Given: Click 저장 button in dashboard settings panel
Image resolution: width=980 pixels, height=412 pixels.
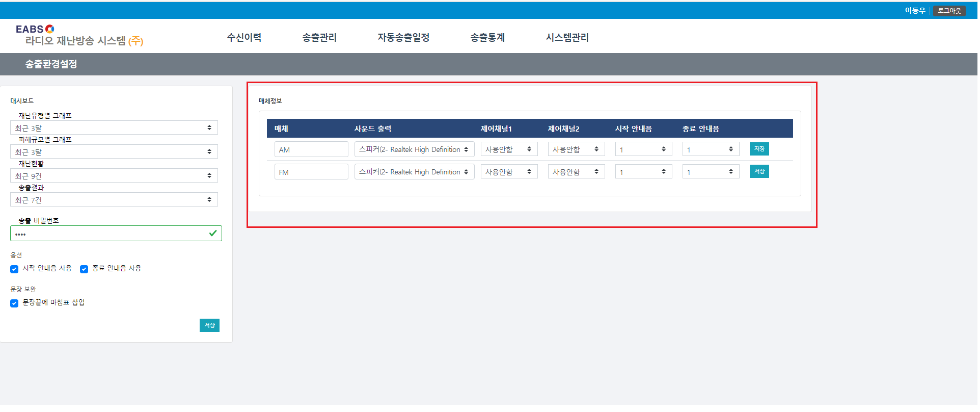Looking at the screenshot, I should (209, 325).
